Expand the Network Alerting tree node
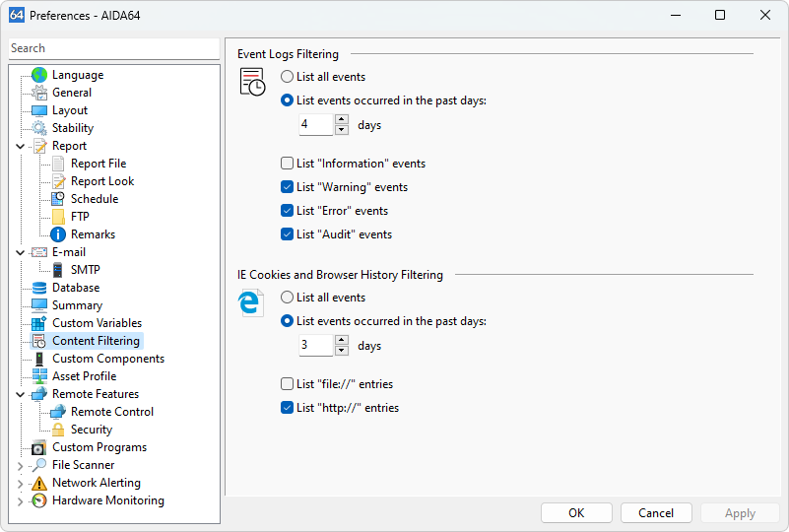Screen dimensions: 789x532 click(x=20, y=483)
